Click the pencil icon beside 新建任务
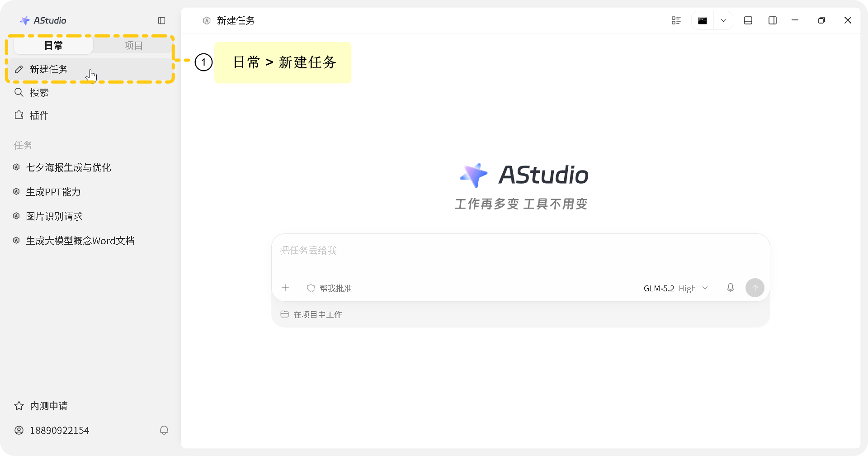The image size is (868, 456). [19, 69]
